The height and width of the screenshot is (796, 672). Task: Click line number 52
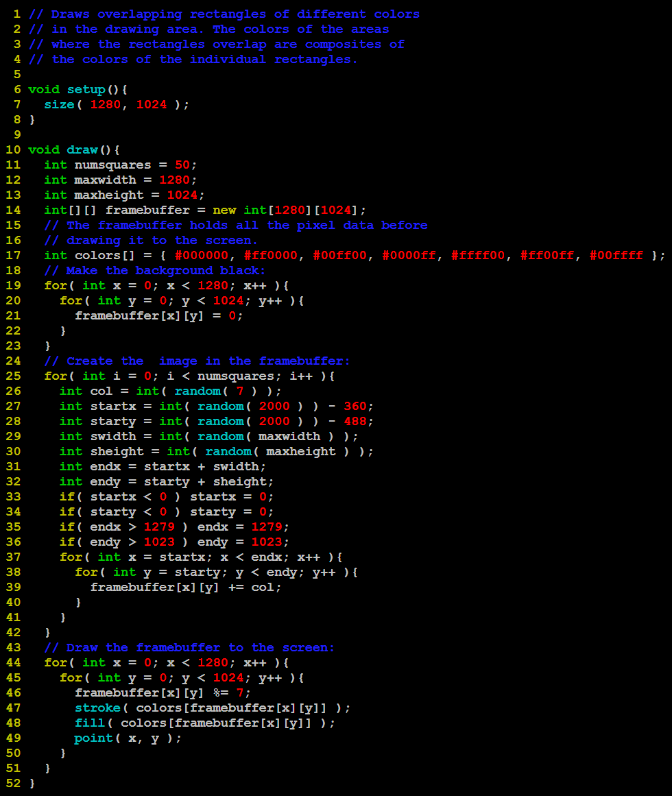[x=13, y=783]
